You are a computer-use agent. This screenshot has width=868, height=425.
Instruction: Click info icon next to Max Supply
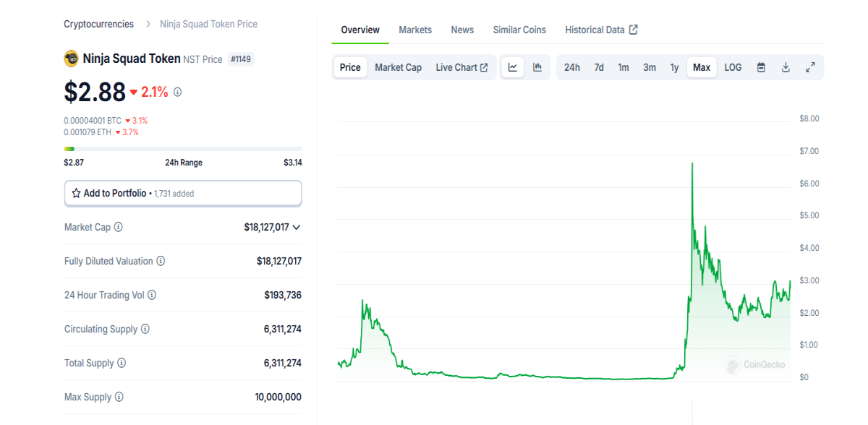[x=119, y=397]
